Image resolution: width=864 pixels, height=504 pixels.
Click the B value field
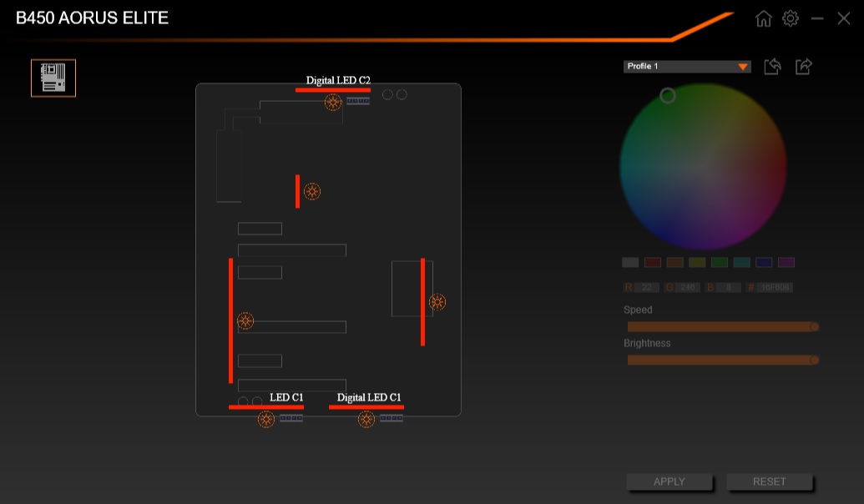(729, 287)
